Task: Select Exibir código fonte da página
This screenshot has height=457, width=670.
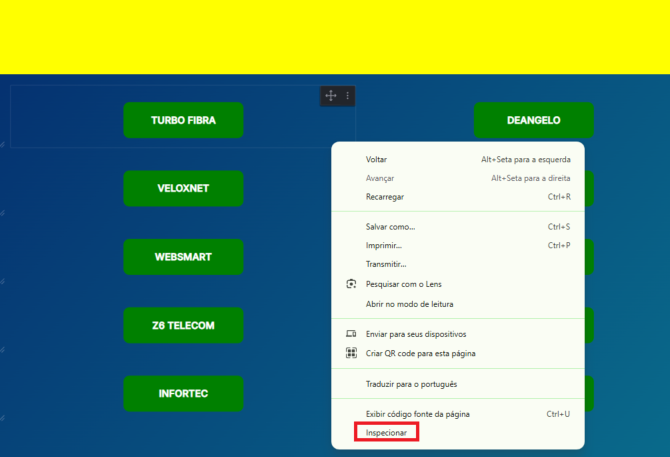Action: (458, 414)
